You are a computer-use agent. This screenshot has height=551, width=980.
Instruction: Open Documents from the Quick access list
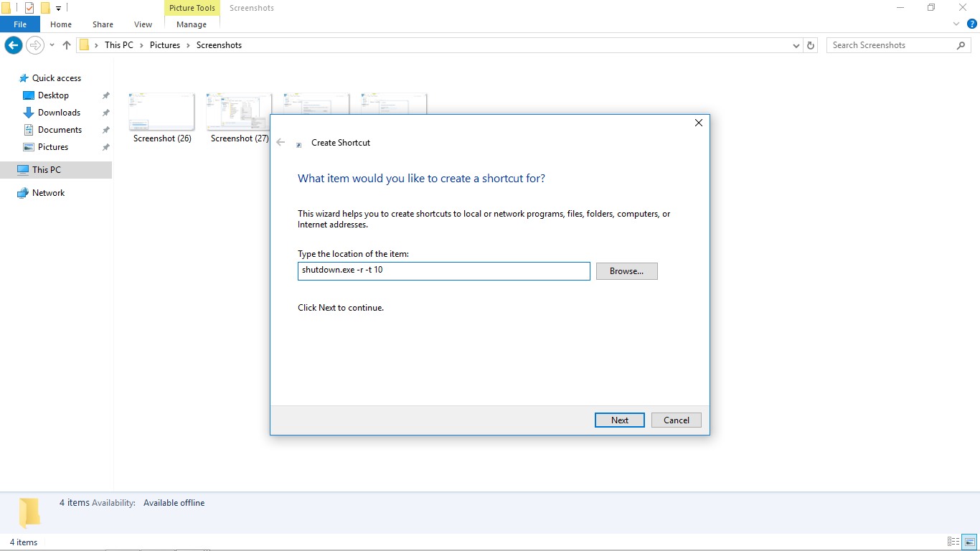60,130
